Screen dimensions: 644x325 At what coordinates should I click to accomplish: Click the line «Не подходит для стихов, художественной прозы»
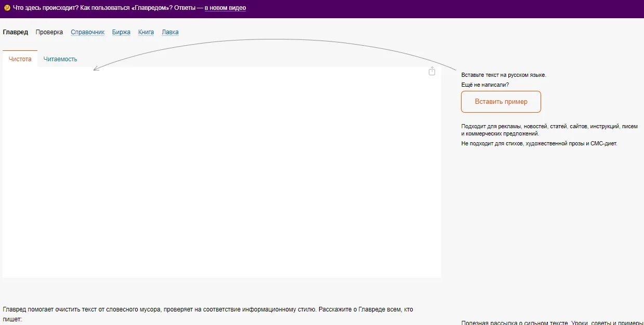539,143
